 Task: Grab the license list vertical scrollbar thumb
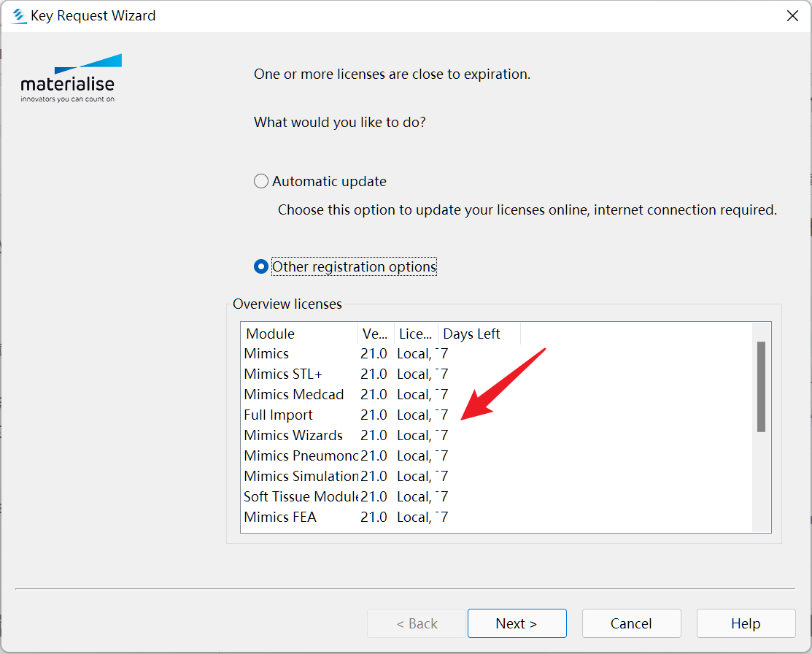point(761,387)
